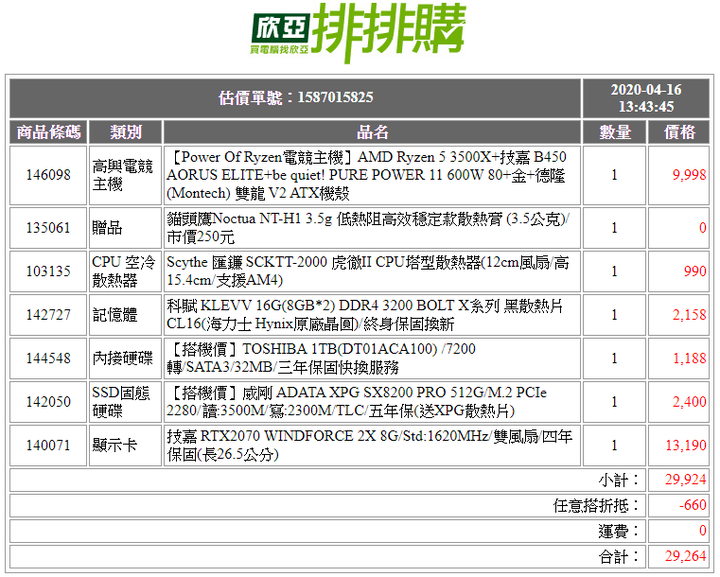Viewport: 720px width, 577px height.
Task: Click the 價格 column header
Action: click(x=679, y=132)
